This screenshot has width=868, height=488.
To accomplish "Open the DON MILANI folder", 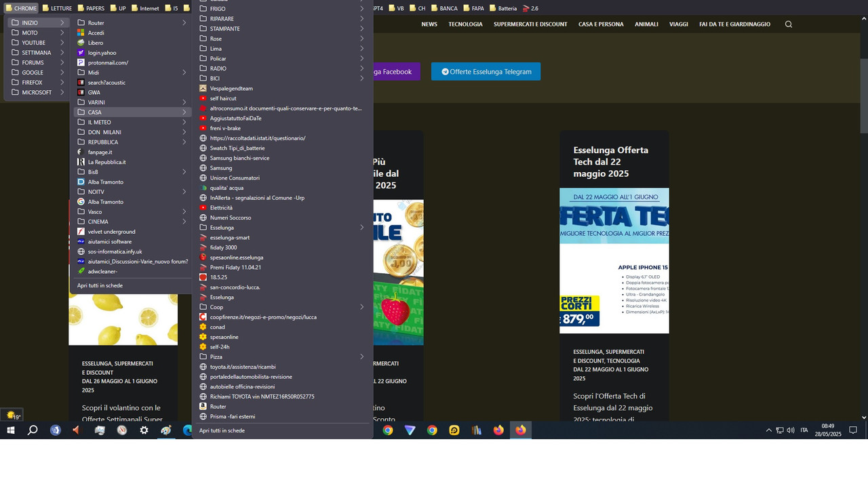I will (x=131, y=132).
